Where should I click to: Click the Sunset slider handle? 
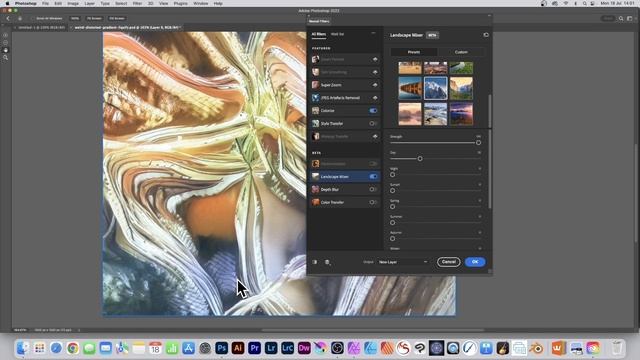click(392, 191)
